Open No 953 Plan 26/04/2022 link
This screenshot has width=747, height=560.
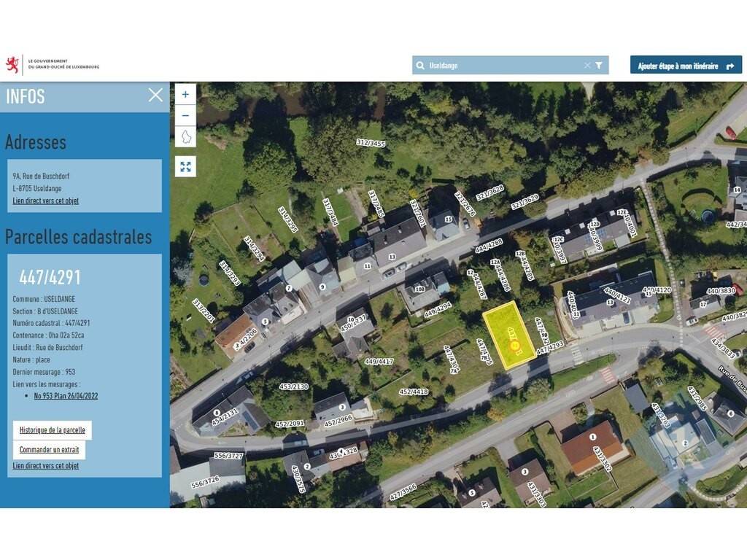pos(66,396)
